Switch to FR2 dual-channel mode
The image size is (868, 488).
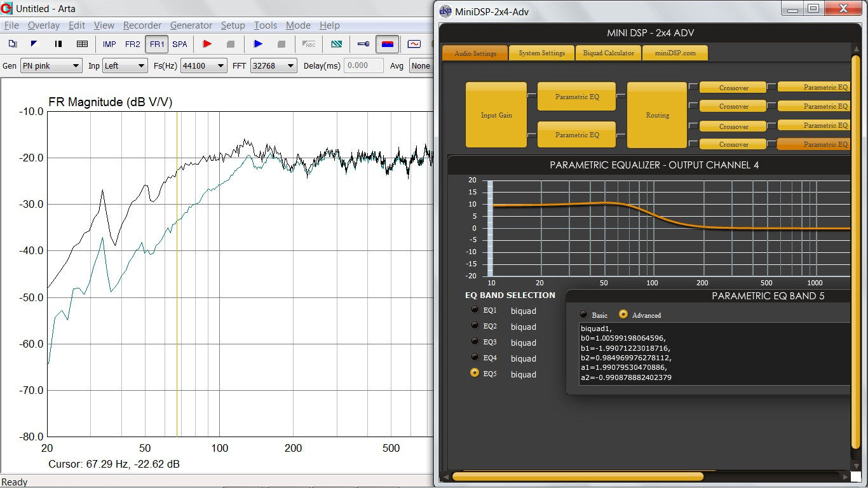133,44
